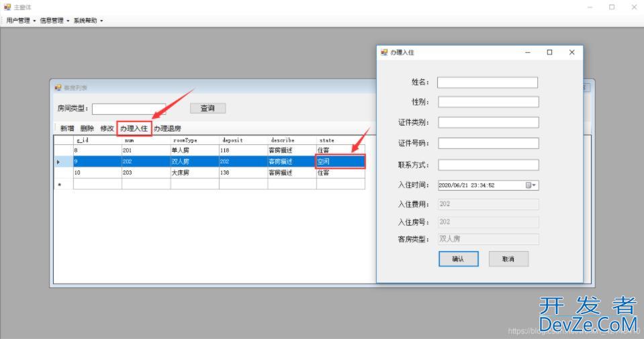This screenshot has height=339, width=644.
Task: Click the deposit column header
Action: tap(243, 140)
